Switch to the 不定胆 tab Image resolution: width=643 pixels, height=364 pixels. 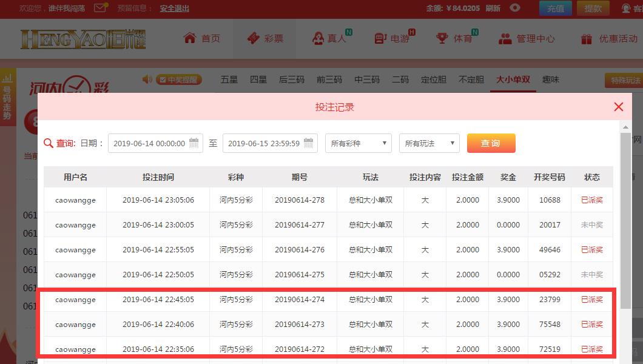471,79
